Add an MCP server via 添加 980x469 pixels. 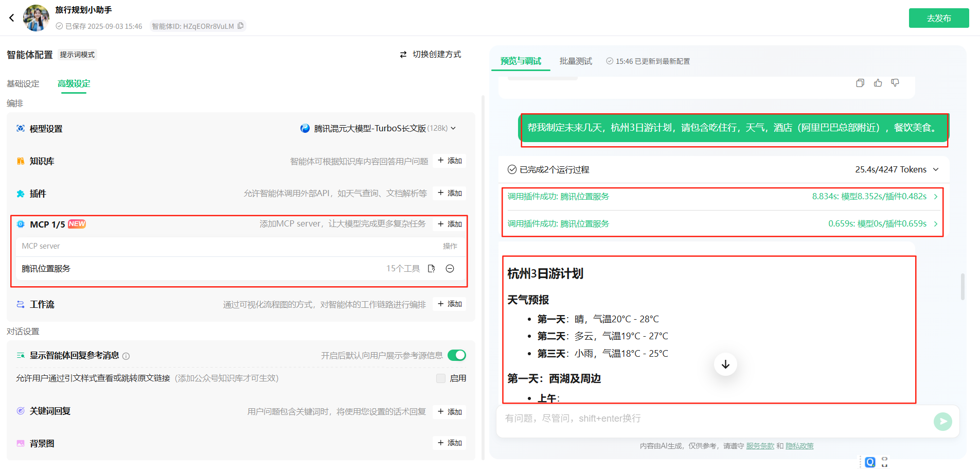(450, 224)
